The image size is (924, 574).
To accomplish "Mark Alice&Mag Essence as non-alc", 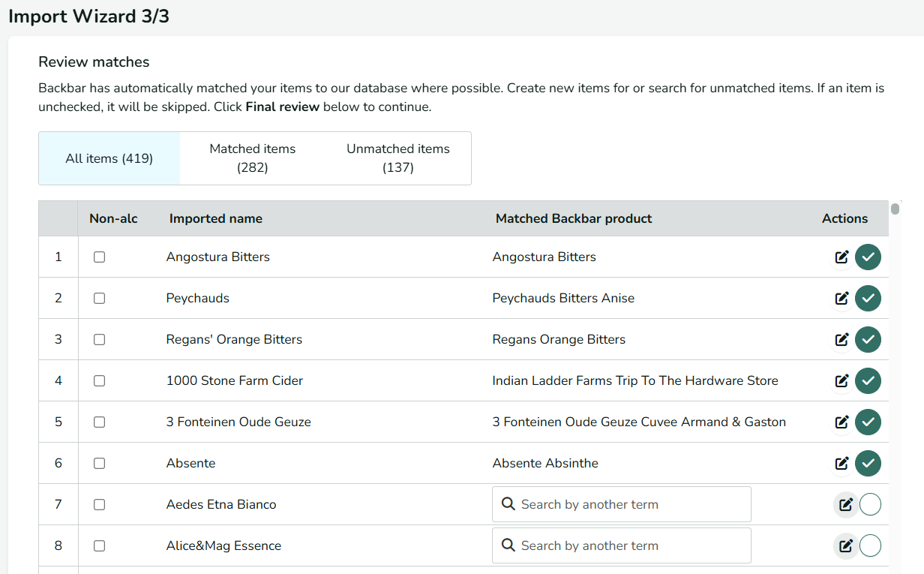I will (99, 546).
